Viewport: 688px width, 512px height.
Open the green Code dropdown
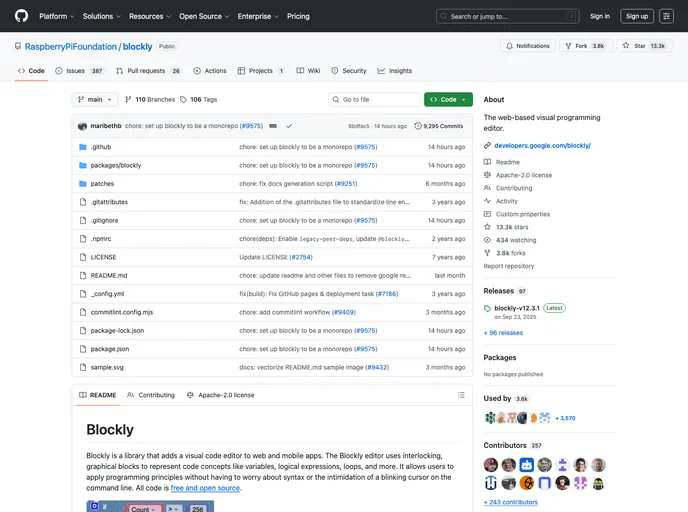(448, 100)
